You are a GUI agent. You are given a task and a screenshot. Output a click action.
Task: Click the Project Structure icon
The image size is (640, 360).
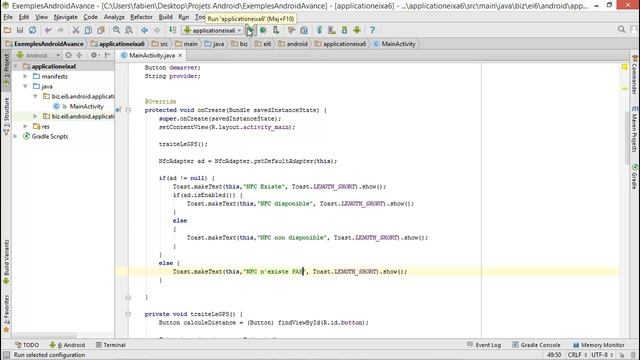tap(304, 30)
